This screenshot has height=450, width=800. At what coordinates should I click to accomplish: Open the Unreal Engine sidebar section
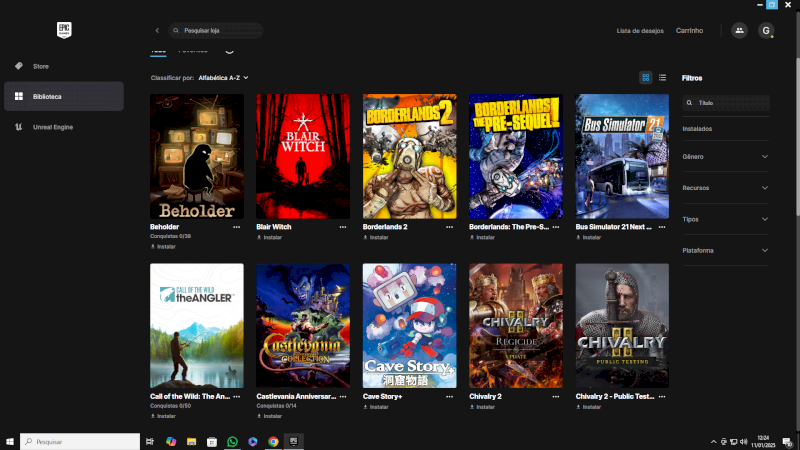click(x=64, y=127)
